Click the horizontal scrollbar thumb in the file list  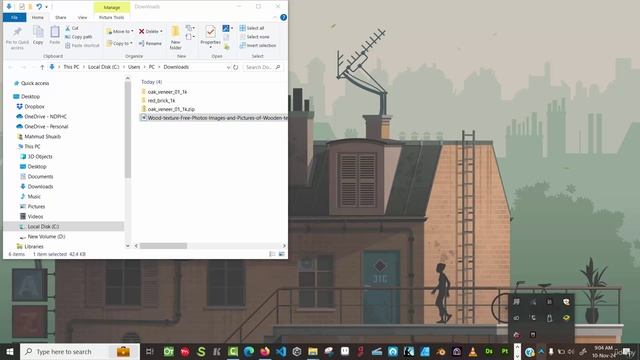click(x=163, y=246)
